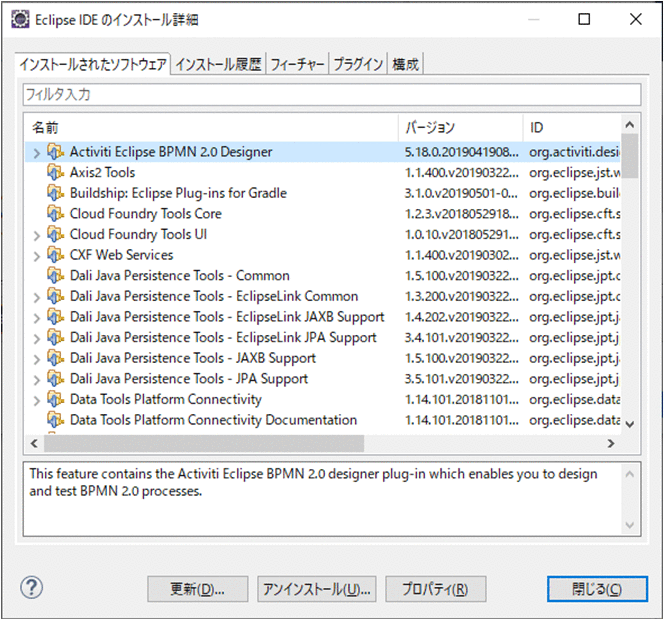Click feature icon beside CXF Web Services
The height and width of the screenshot is (620, 664).
pos(55,255)
